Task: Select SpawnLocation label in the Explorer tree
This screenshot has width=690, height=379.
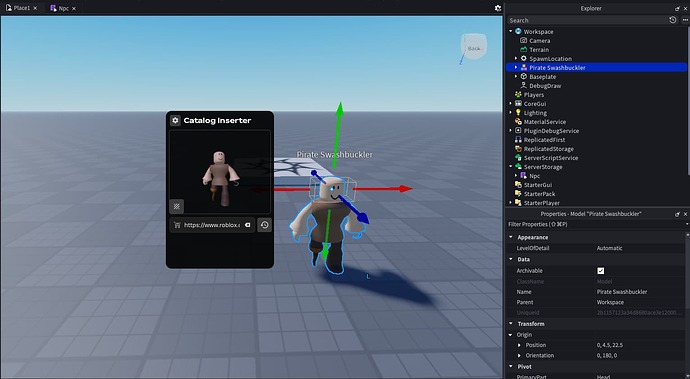Action: coord(551,59)
